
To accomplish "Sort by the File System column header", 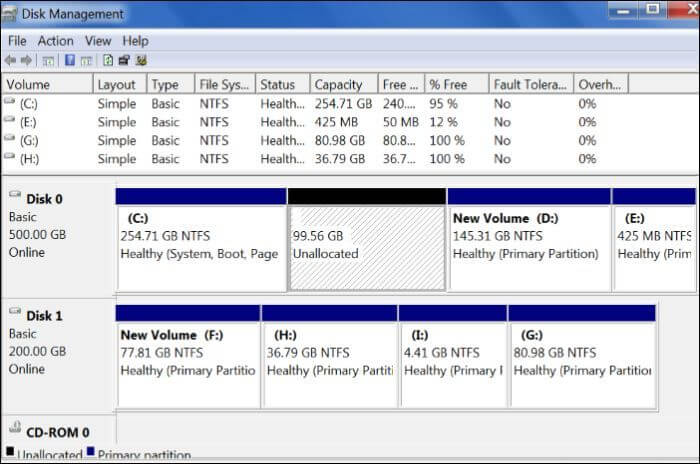I will pos(223,85).
